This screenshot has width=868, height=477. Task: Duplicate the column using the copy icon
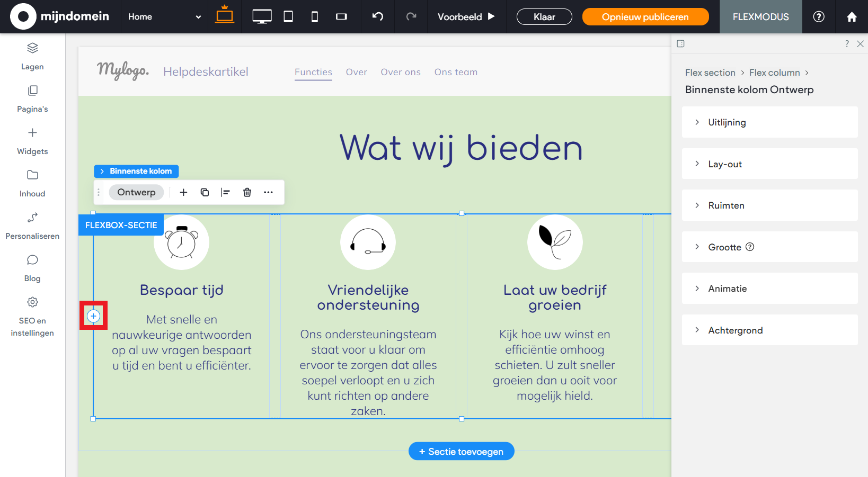point(205,192)
